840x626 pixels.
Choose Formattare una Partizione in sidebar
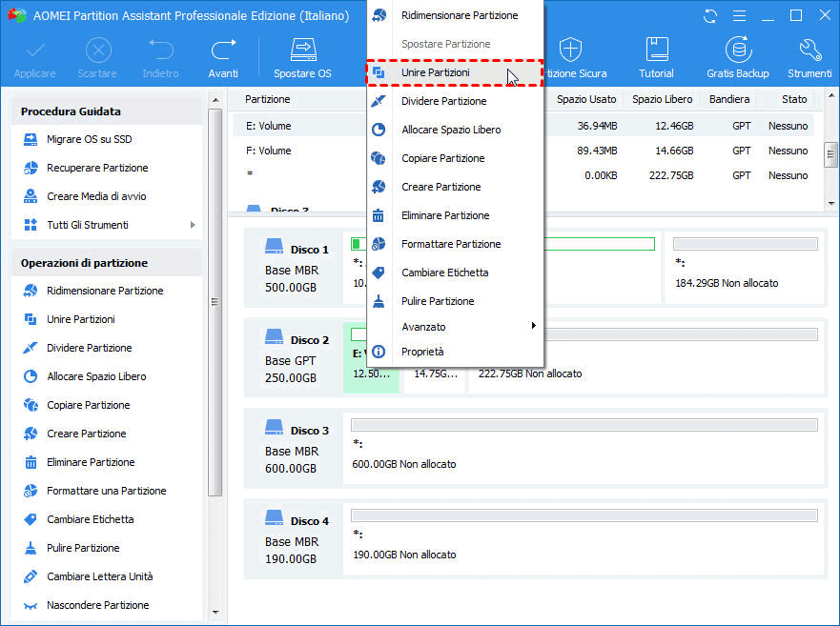106,491
